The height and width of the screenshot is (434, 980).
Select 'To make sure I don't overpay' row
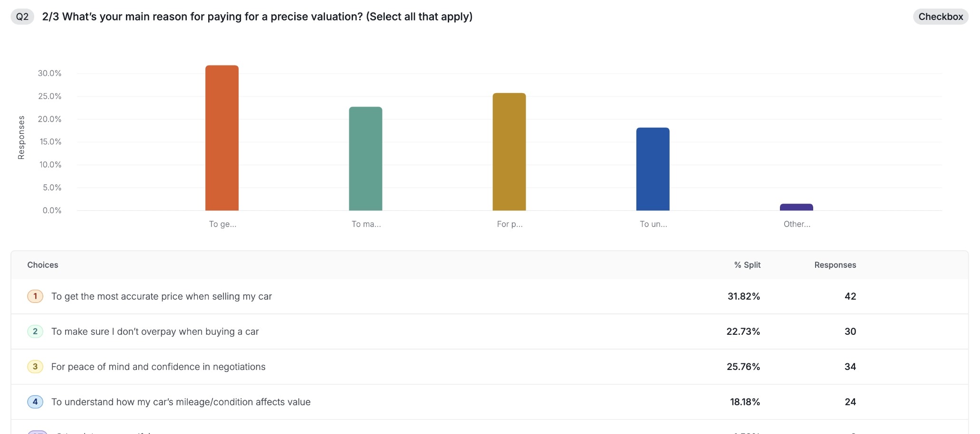[155, 331]
